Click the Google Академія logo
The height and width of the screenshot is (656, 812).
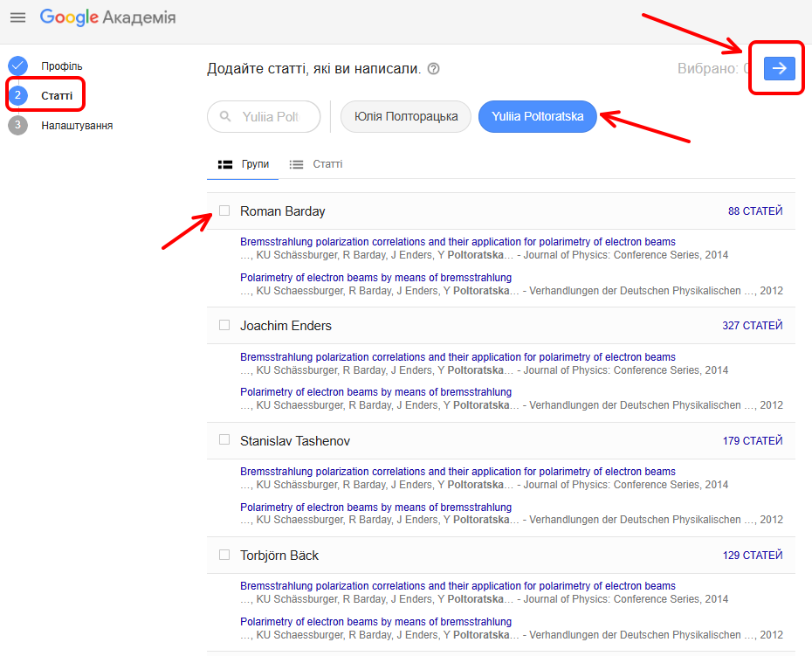pos(107,17)
